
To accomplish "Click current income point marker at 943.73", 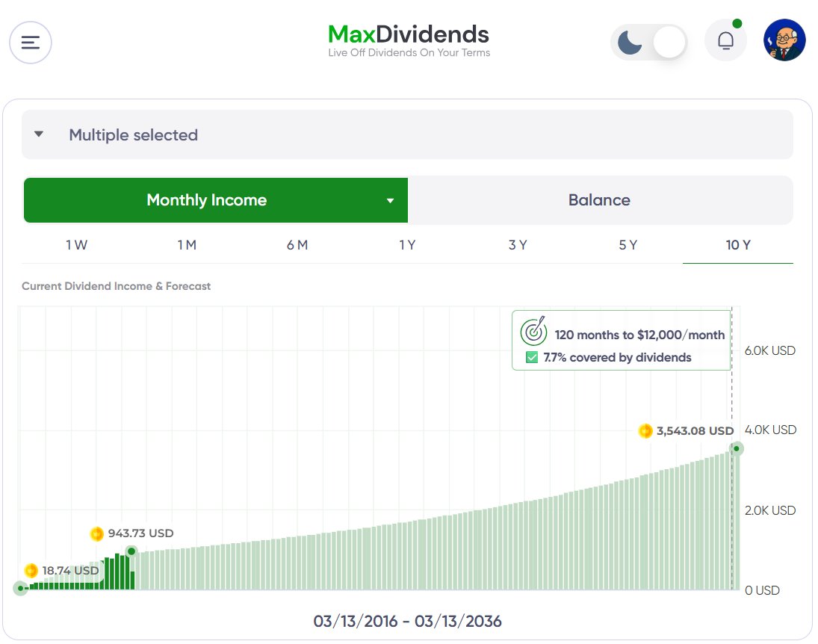I will [x=131, y=551].
